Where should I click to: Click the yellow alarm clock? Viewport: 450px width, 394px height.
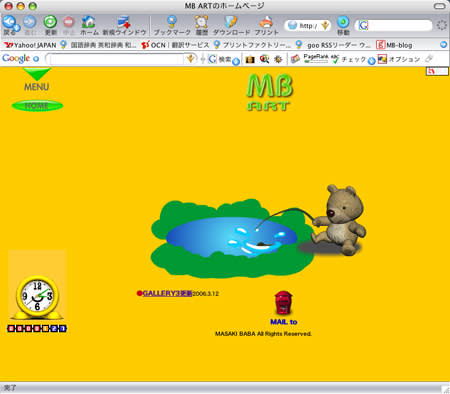click(x=37, y=297)
